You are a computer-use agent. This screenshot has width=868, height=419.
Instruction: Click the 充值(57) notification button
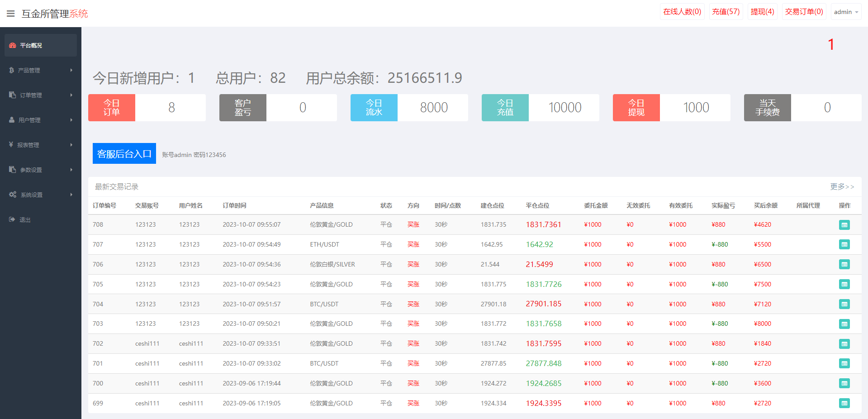(726, 11)
